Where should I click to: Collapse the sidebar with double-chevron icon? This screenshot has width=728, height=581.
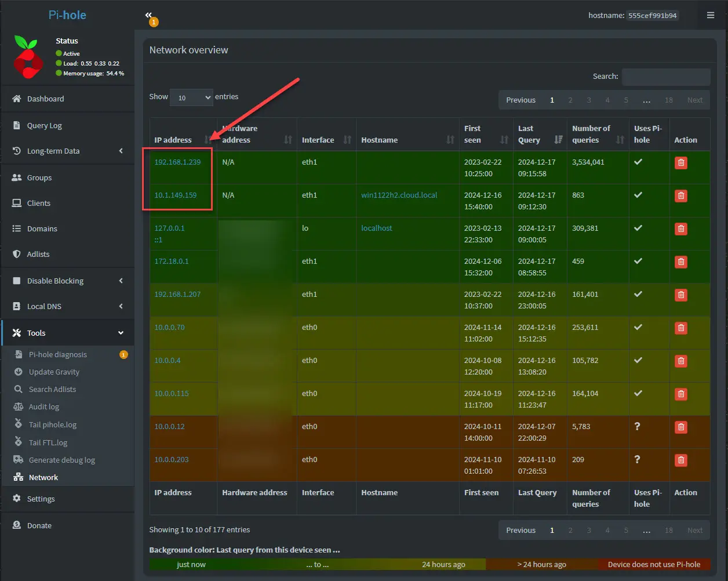click(149, 16)
